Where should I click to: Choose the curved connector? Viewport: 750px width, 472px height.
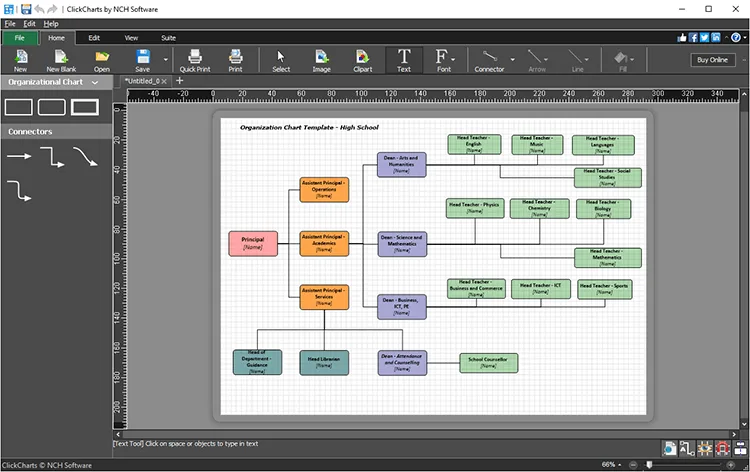pyautogui.click(x=85, y=156)
